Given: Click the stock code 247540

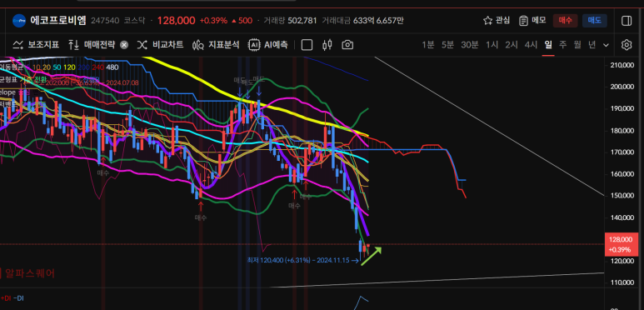Looking at the screenshot, I should [x=105, y=20].
